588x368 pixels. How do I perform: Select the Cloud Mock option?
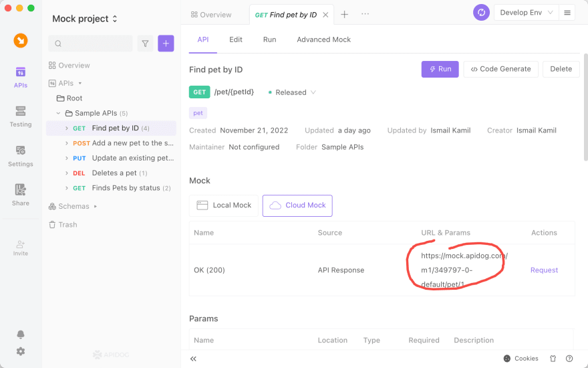point(297,205)
